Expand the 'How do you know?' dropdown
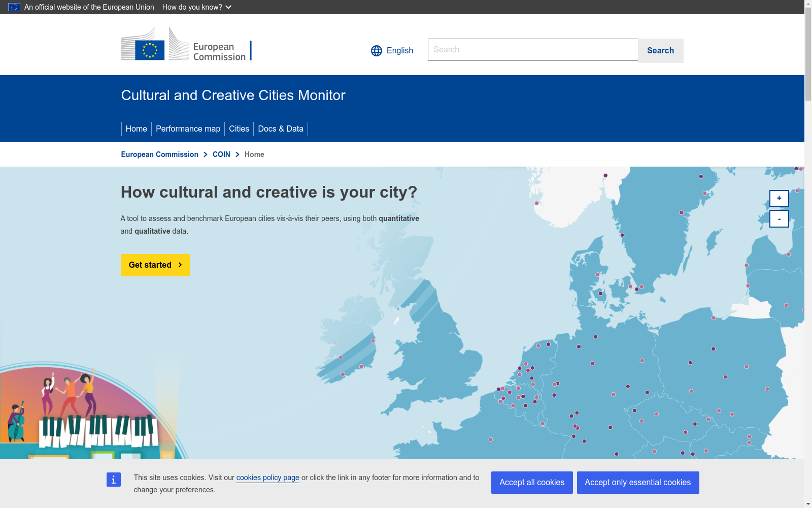812x508 pixels. click(197, 7)
